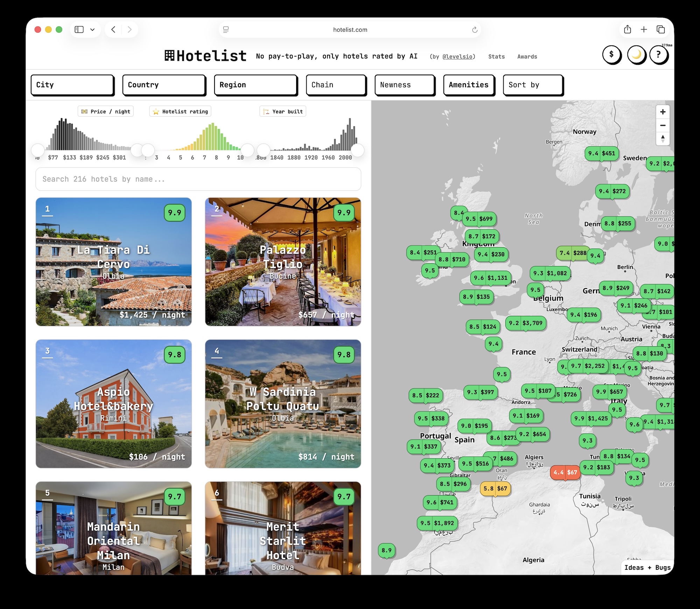The width and height of the screenshot is (700, 609).
Task: Select the yellow 5.8 $67 map marker
Action: 495,489
